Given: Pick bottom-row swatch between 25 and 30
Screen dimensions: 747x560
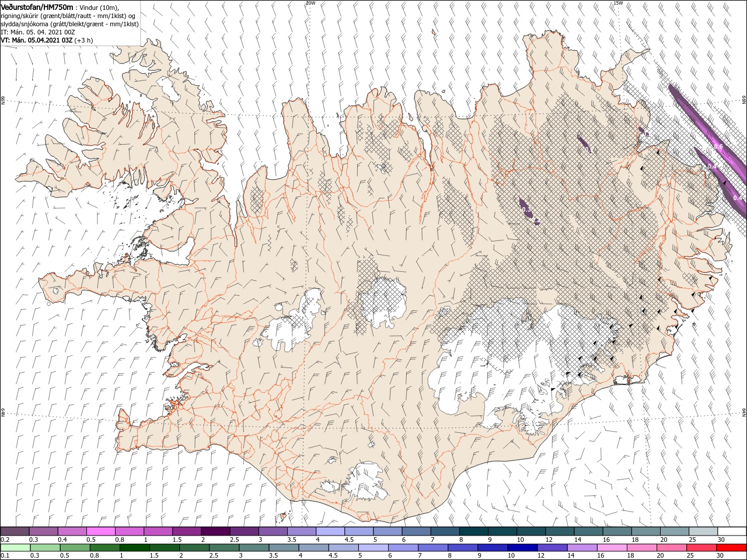Looking at the screenshot, I should [x=700, y=548].
